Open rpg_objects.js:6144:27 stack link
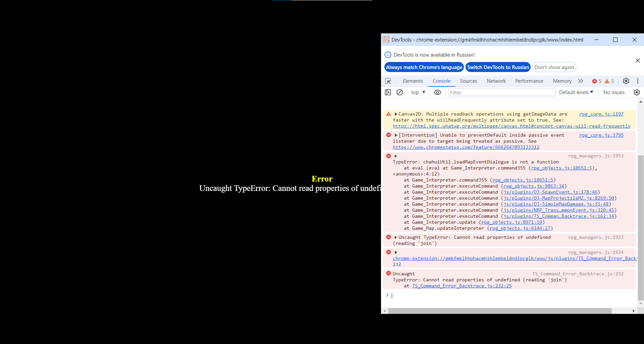 520,228
